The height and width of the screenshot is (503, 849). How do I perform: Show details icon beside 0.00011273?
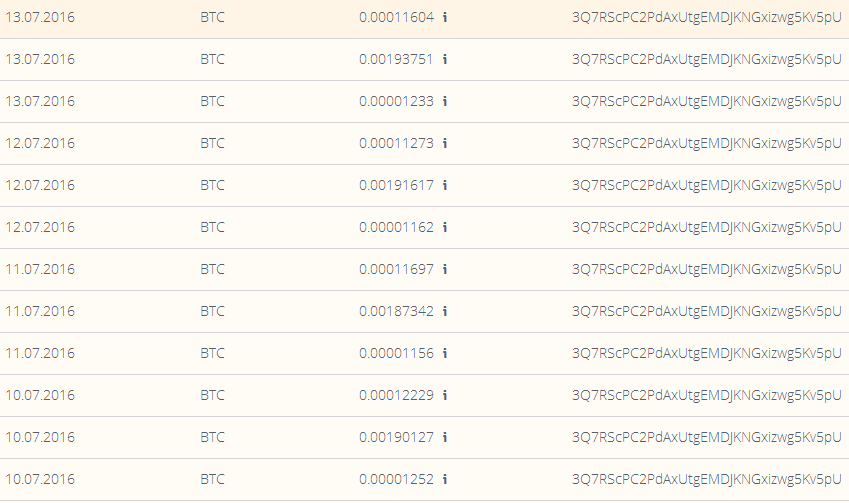445,143
